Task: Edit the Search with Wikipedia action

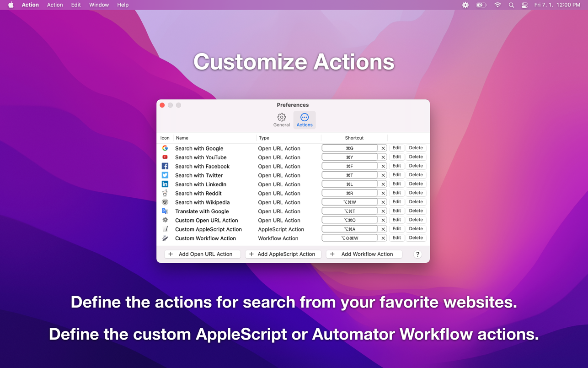Action: (x=396, y=202)
